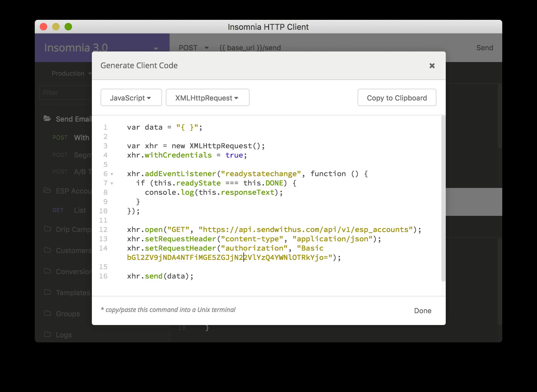Select the POST With request

[x=71, y=138]
